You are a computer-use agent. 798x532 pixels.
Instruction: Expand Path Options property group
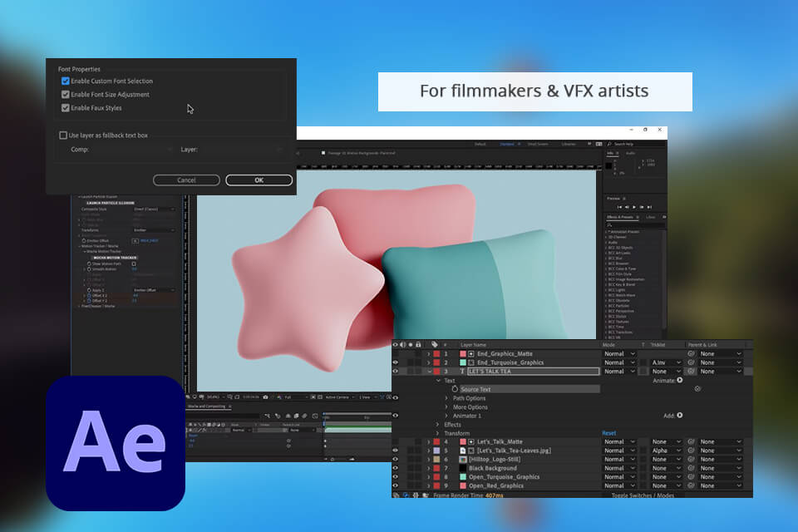click(447, 398)
